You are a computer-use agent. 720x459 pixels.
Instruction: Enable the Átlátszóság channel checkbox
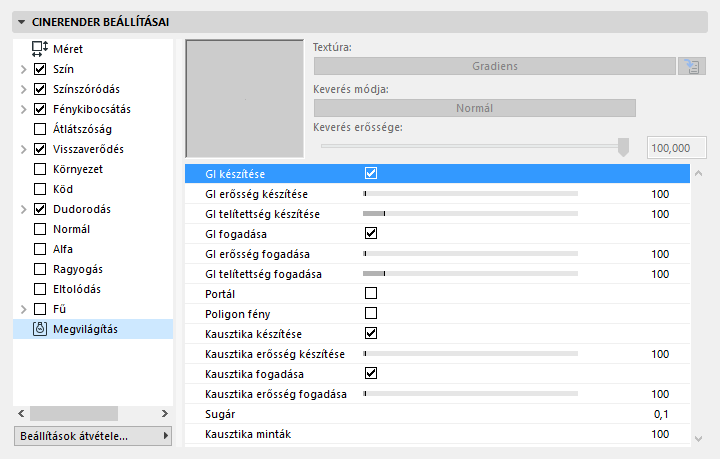pos(40,129)
